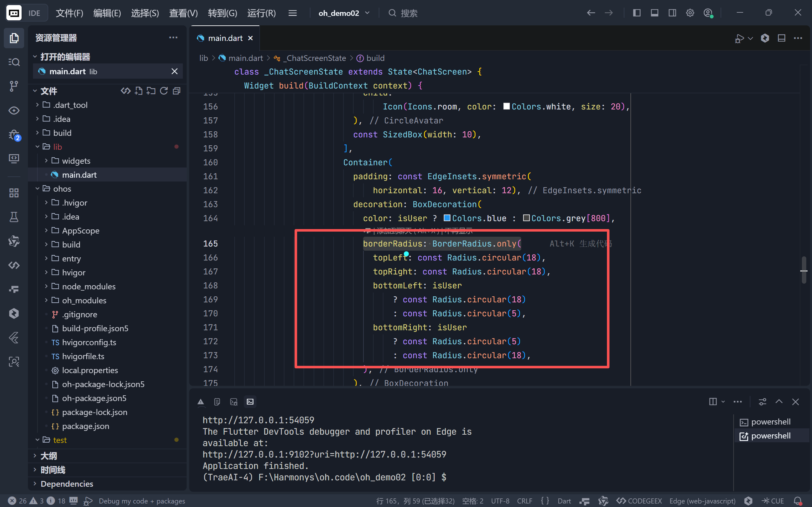The image size is (812, 507).
Task: Select the main.dart editor tab
Action: coord(225,38)
